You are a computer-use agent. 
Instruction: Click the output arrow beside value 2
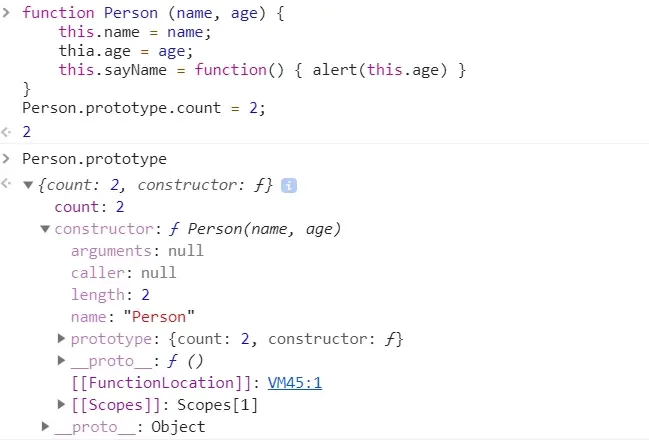(x=6, y=132)
